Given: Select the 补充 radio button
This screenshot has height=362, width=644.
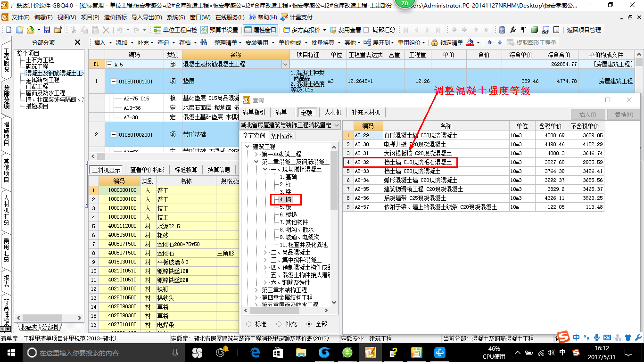Looking at the screenshot, I should point(279,324).
